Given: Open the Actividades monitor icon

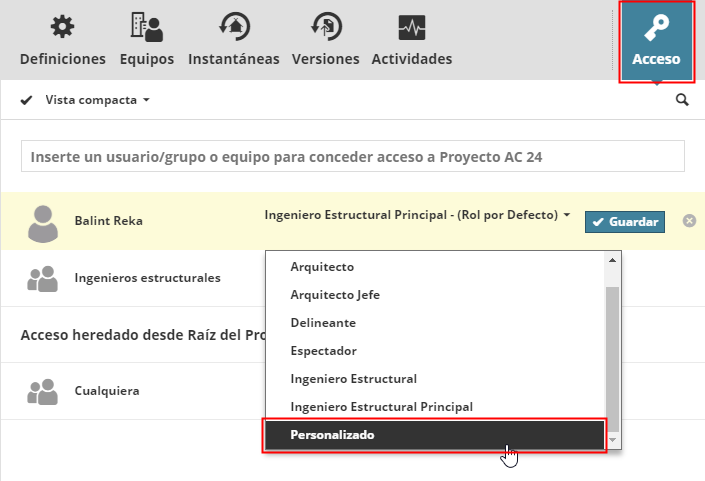Looking at the screenshot, I should [411, 27].
